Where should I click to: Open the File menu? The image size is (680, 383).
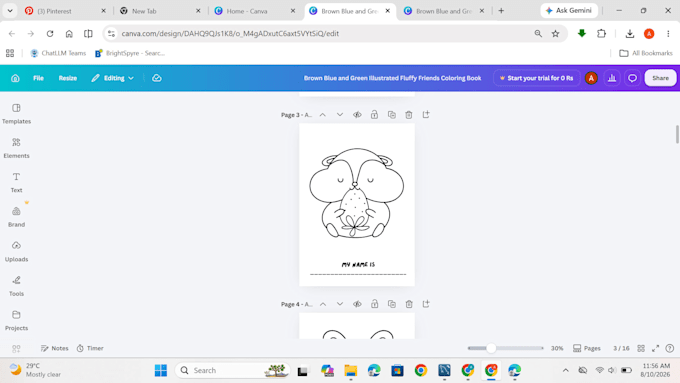[x=38, y=78]
